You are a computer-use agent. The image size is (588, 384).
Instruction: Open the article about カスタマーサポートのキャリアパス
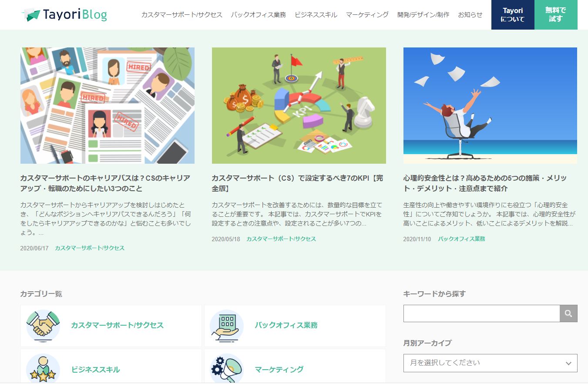pyautogui.click(x=105, y=183)
